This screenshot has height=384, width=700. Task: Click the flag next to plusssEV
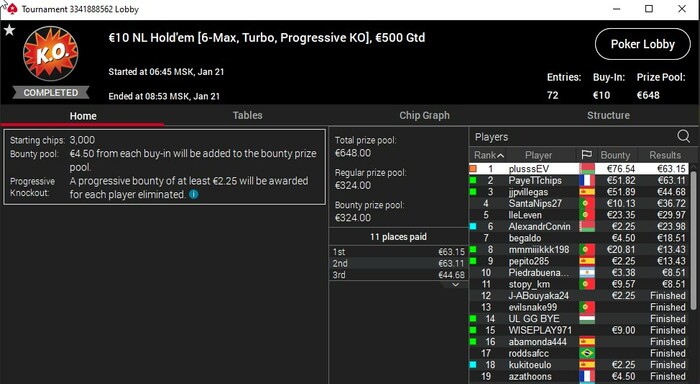tap(587, 169)
